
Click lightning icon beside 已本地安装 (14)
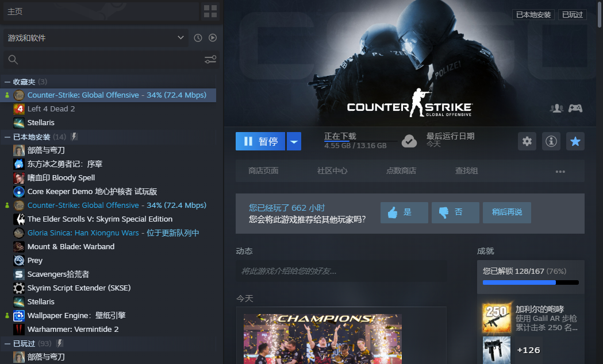[x=74, y=137]
